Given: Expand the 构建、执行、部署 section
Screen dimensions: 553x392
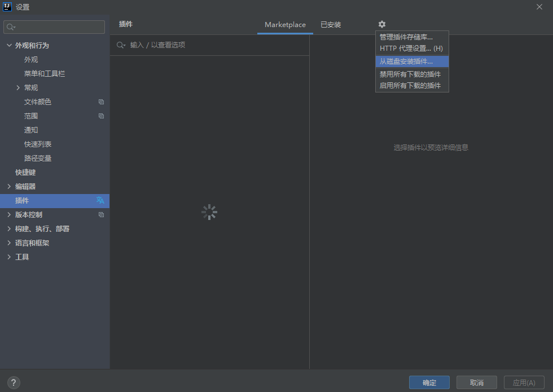Looking at the screenshot, I should click(x=9, y=228).
